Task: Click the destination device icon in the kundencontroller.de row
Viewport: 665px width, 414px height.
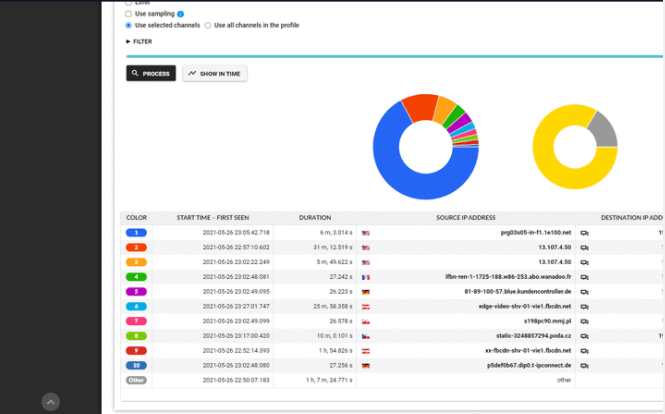Action: click(x=584, y=292)
